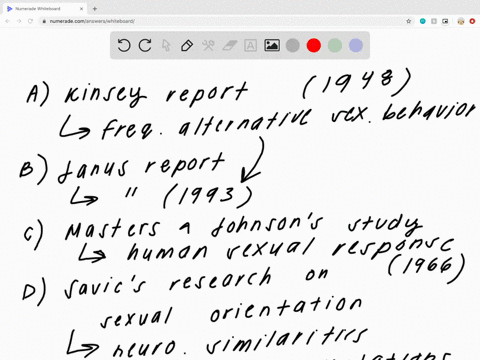Choose the red color swatch
Image resolution: width=480 pixels, height=360 pixels.
(x=314, y=45)
